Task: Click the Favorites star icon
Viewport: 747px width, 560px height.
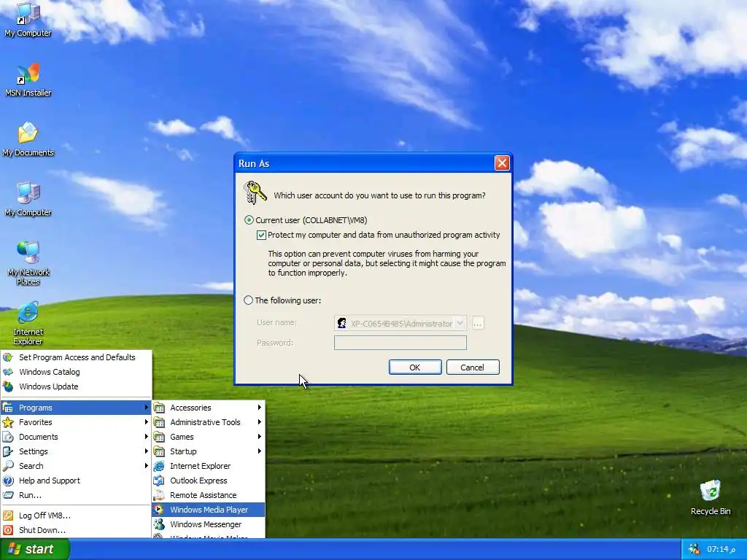Action: (x=7, y=422)
